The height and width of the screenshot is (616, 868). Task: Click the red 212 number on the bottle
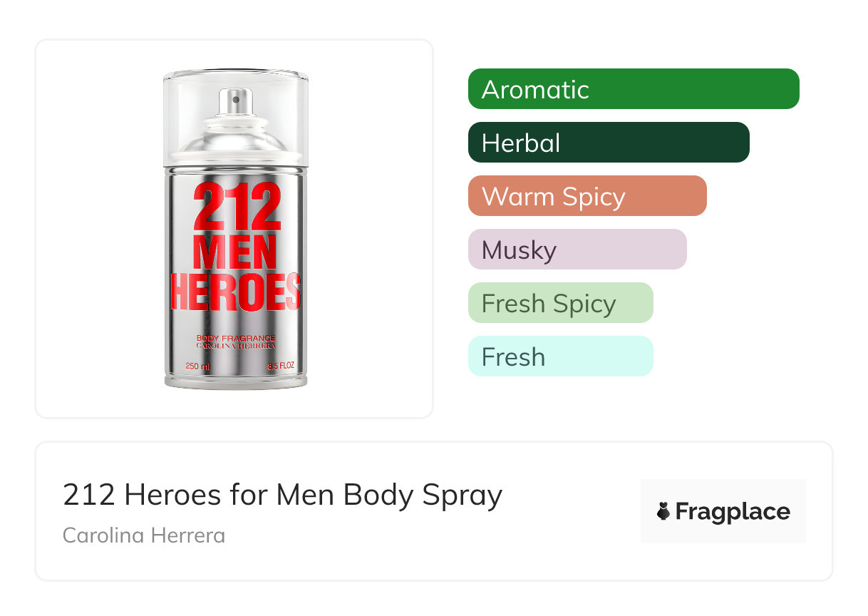click(236, 205)
